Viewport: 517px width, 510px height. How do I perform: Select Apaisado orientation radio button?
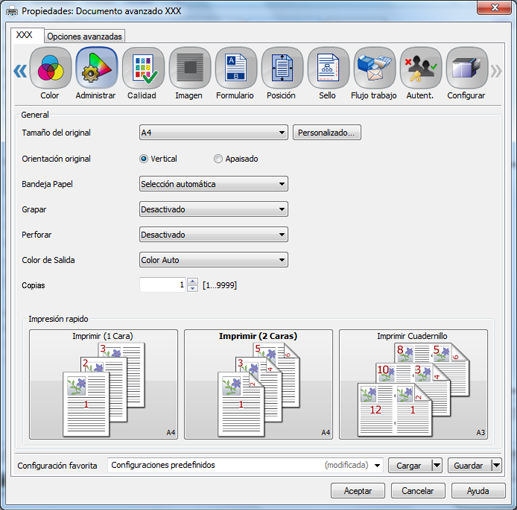218,159
